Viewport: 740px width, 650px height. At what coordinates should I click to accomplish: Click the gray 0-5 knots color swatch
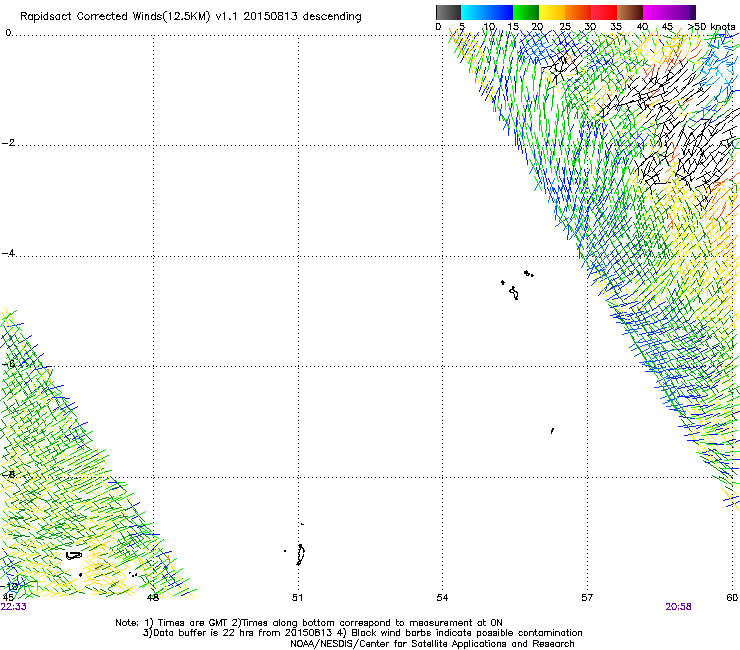pyautogui.click(x=448, y=12)
